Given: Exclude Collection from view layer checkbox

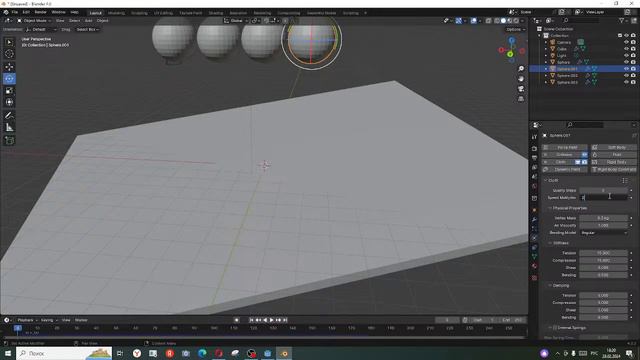Looking at the screenshot, I should [620, 36].
